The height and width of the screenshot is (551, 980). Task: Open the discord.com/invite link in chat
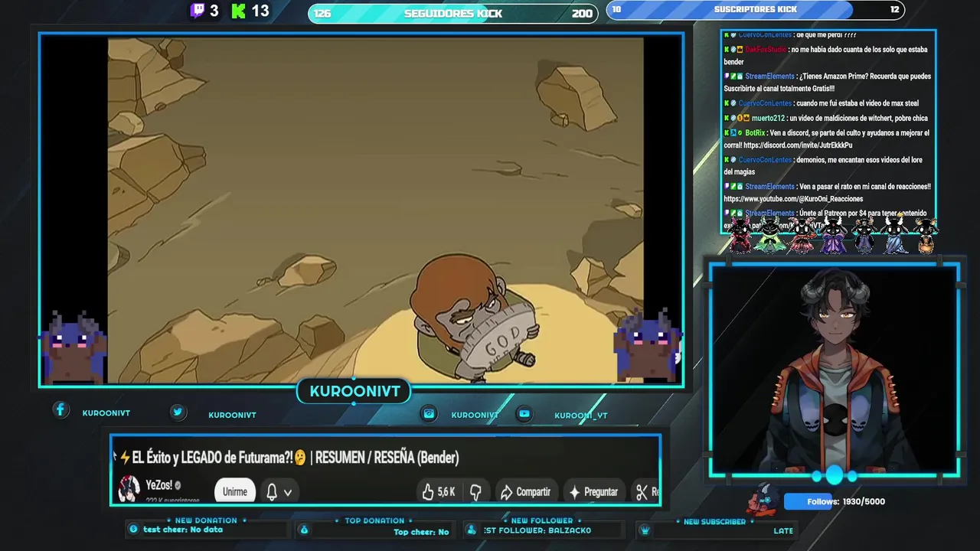click(x=798, y=145)
